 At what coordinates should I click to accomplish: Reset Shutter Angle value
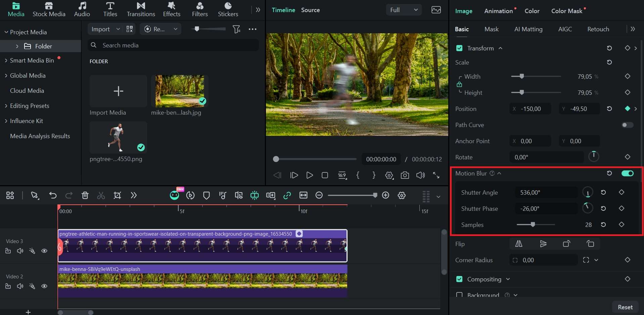click(x=603, y=192)
